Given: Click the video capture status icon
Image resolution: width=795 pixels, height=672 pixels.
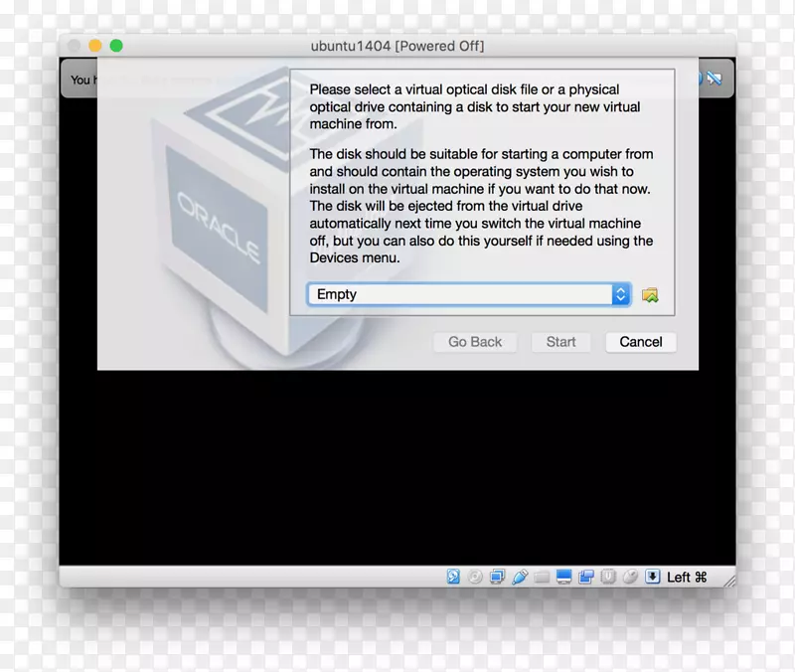Looking at the screenshot, I should (585, 576).
